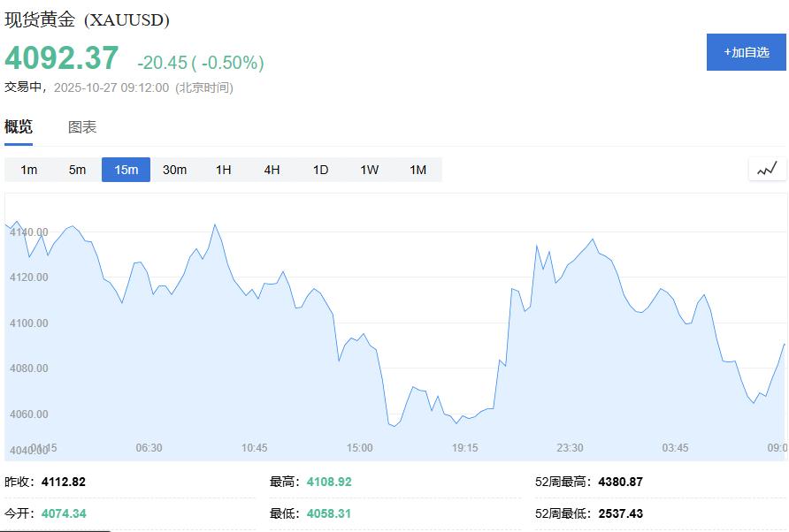This screenshot has width=789, height=532.
Task: Select the 5m timeframe
Action: click(78, 169)
